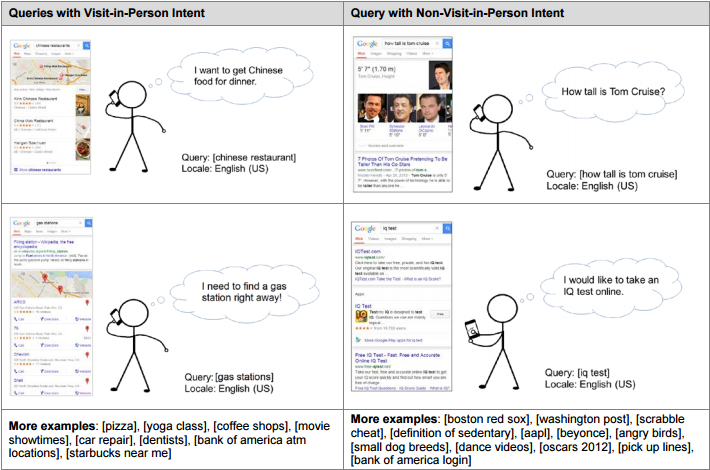Clear the chinese restaurants search query
710x470 pixels.
tap(79, 46)
